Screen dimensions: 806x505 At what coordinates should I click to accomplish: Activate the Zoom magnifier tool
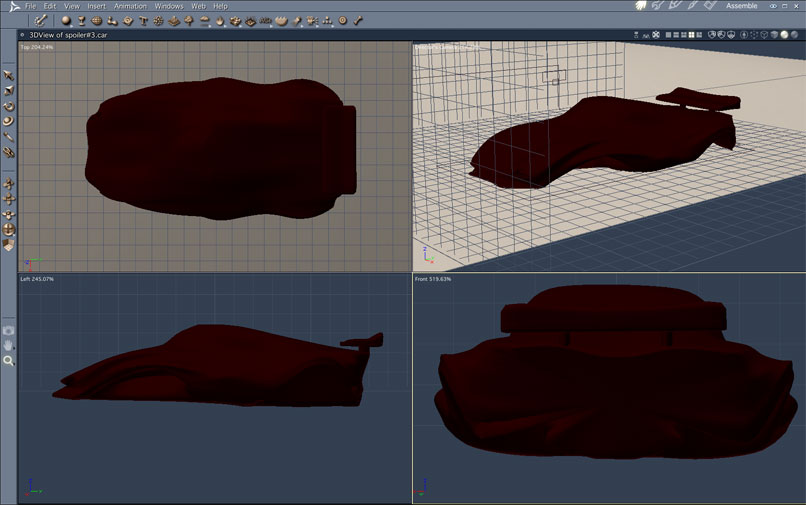point(8,361)
